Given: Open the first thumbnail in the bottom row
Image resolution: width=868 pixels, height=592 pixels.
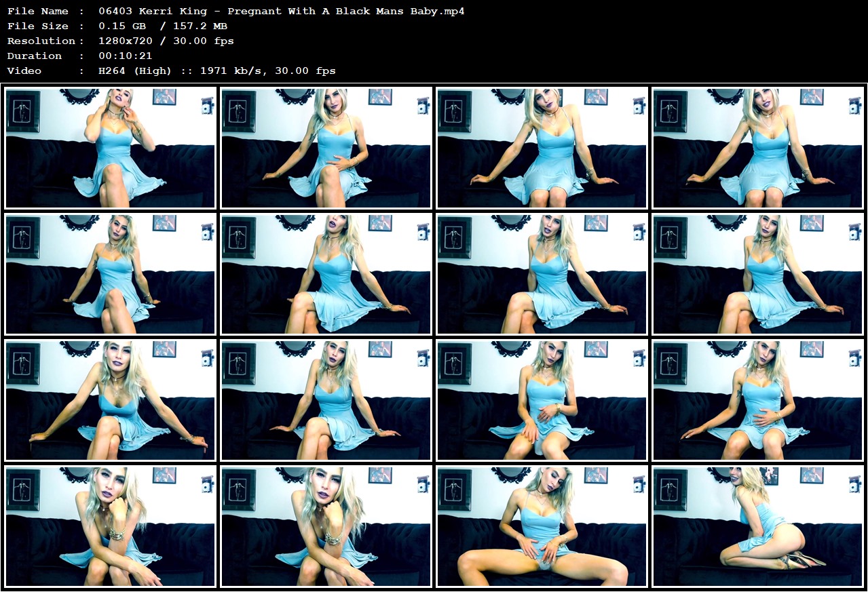Looking at the screenshot, I should [x=111, y=526].
